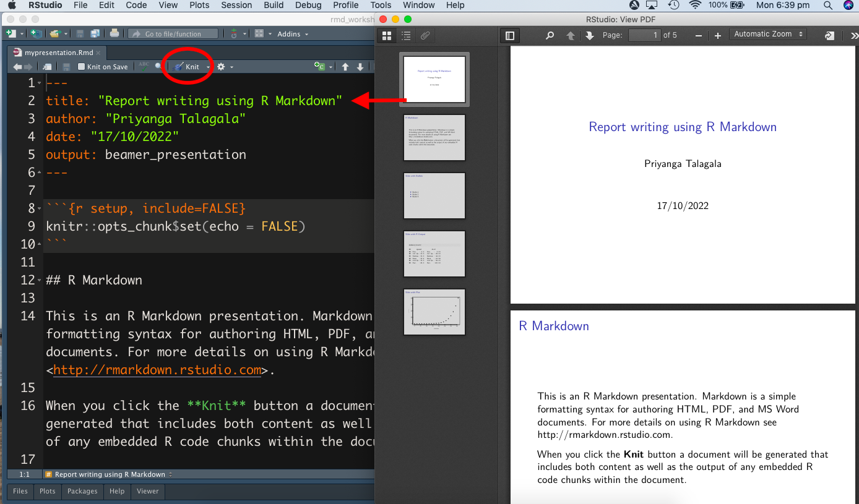Click the Print icon in the RStudio toolbar
This screenshot has width=859, height=504.
pos(114,33)
